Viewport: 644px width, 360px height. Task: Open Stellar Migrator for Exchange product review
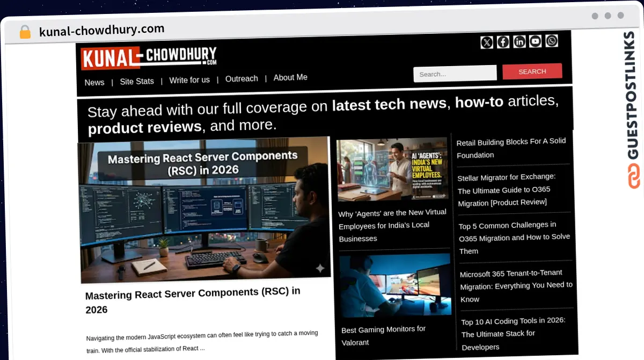pyautogui.click(x=507, y=189)
